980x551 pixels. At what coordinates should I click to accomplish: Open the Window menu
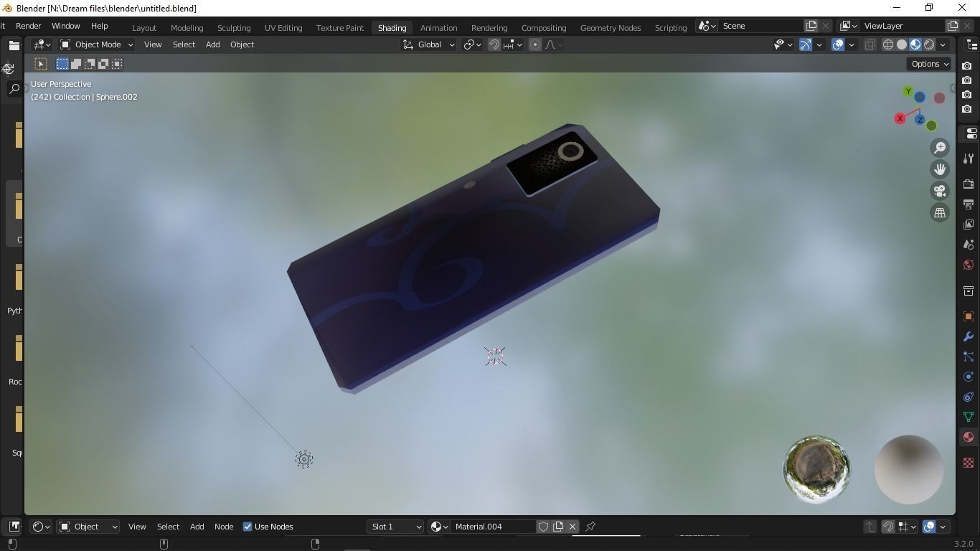65,26
